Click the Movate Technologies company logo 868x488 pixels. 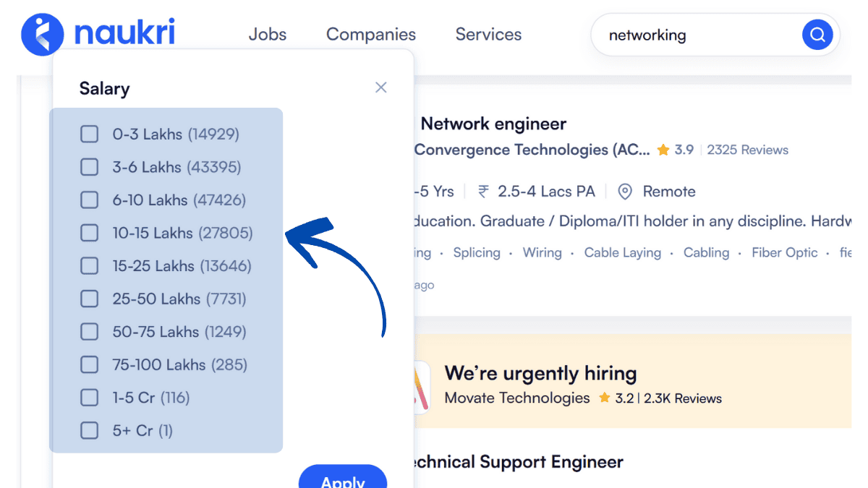(x=421, y=387)
